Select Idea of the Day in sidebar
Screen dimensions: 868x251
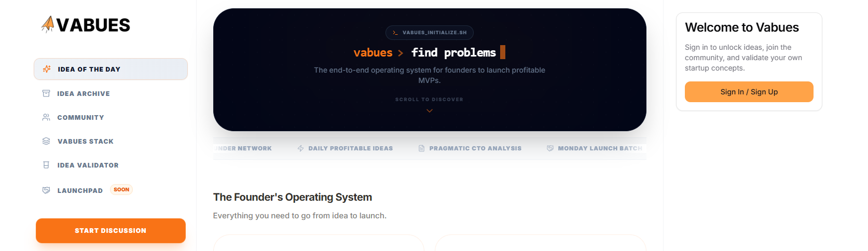coord(111,69)
